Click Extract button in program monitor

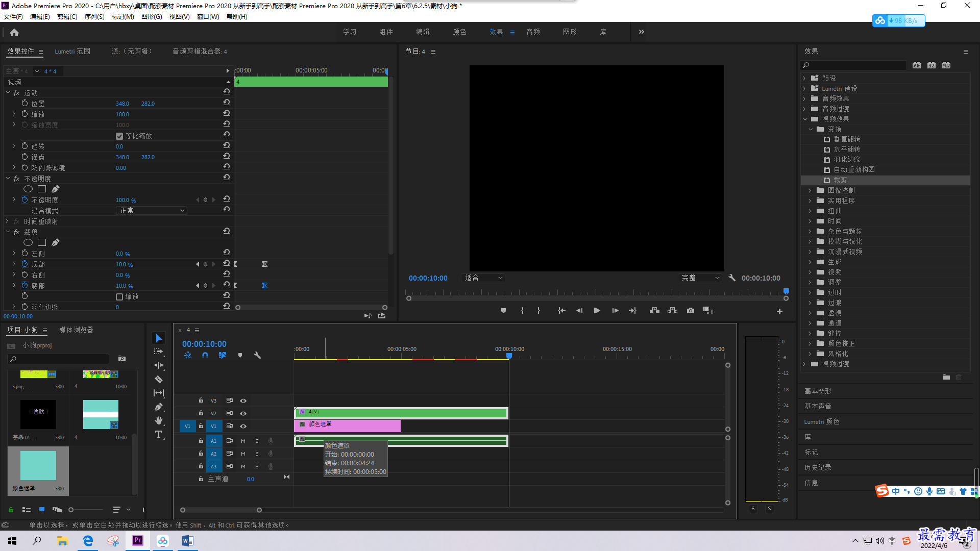coord(672,311)
